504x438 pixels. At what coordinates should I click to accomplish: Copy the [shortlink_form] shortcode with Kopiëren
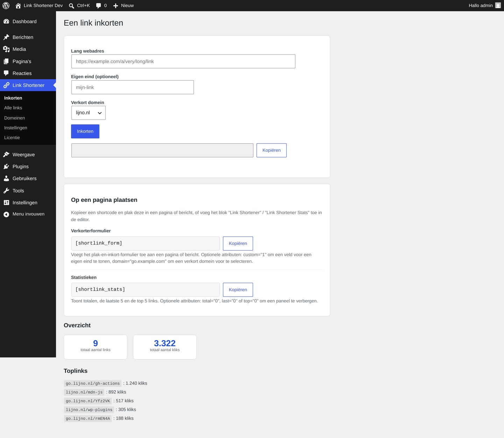238,244
